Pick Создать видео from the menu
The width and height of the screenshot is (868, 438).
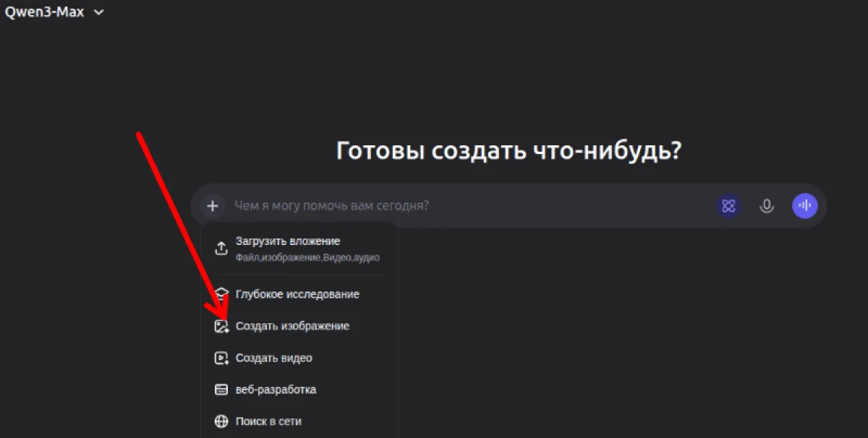click(273, 357)
